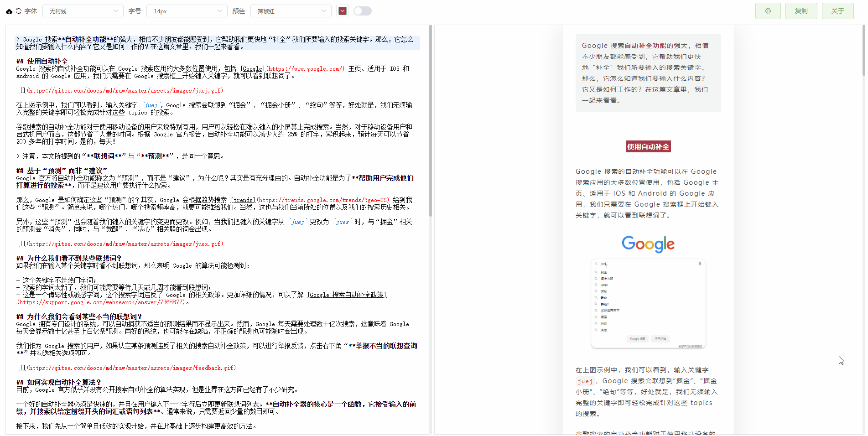Click '## 基于"预测"而非"建议"' heading in editor

click(62, 171)
